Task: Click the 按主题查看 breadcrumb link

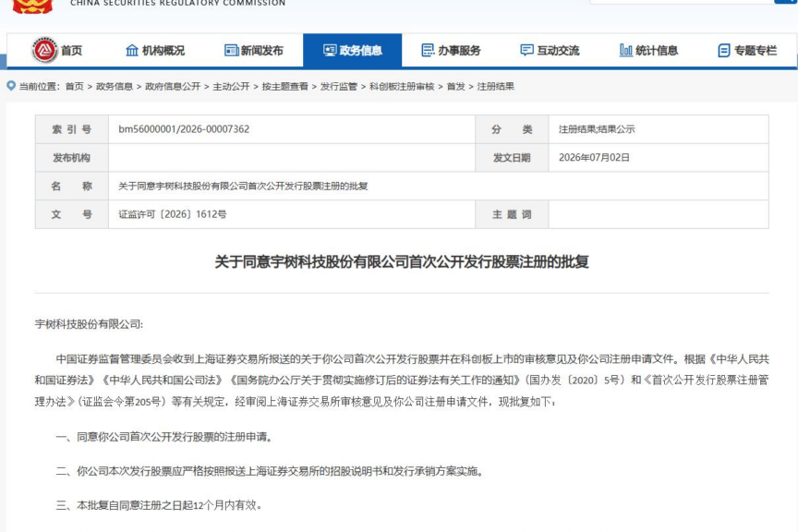Action: [x=285, y=87]
